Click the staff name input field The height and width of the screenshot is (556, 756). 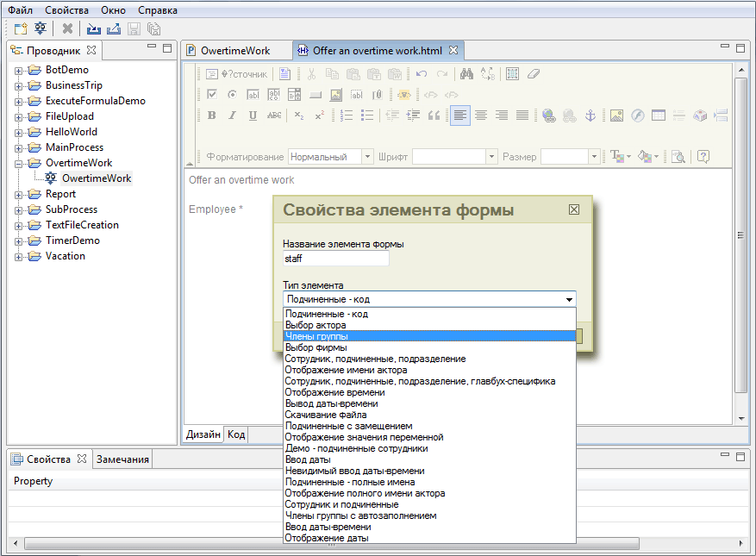tap(336, 258)
